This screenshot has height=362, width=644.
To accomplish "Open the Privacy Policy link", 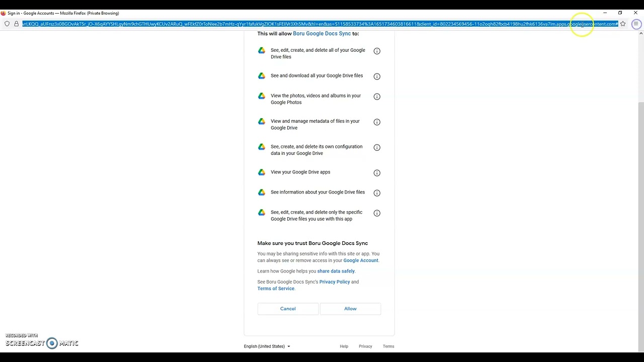I will tap(335, 282).
